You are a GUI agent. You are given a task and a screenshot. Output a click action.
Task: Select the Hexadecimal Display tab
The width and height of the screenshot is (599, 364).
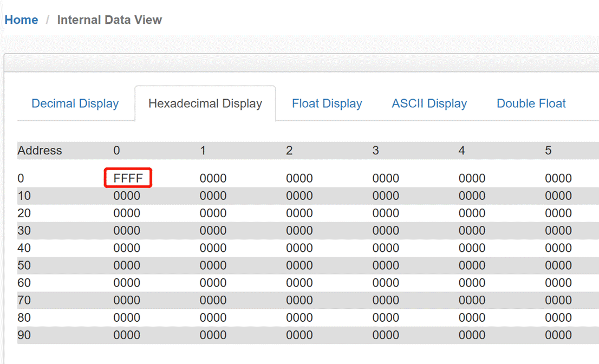205,103
